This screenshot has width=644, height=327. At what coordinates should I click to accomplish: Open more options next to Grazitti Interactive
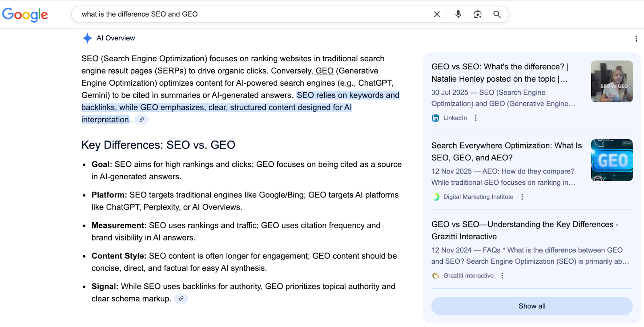(x=502, y=276)
